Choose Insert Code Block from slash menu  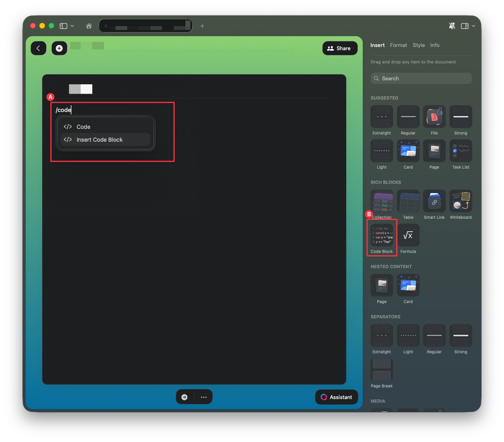pos(100,139)
